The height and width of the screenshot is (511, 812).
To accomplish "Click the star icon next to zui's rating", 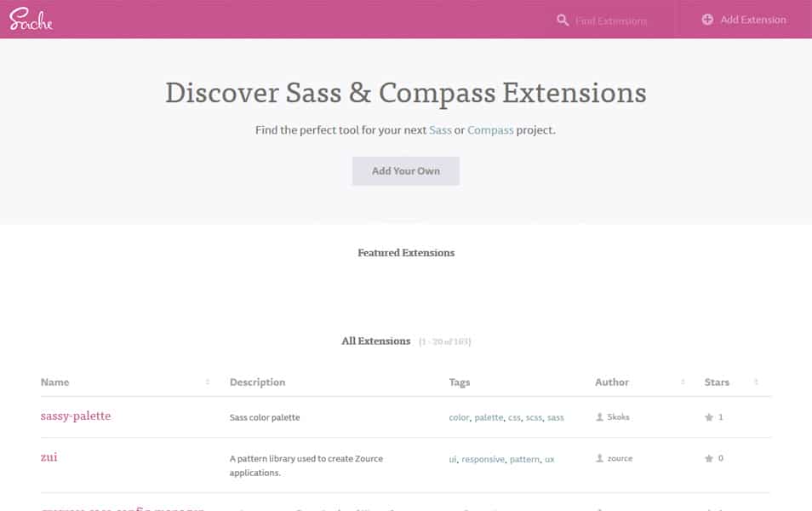I will 708,458.
